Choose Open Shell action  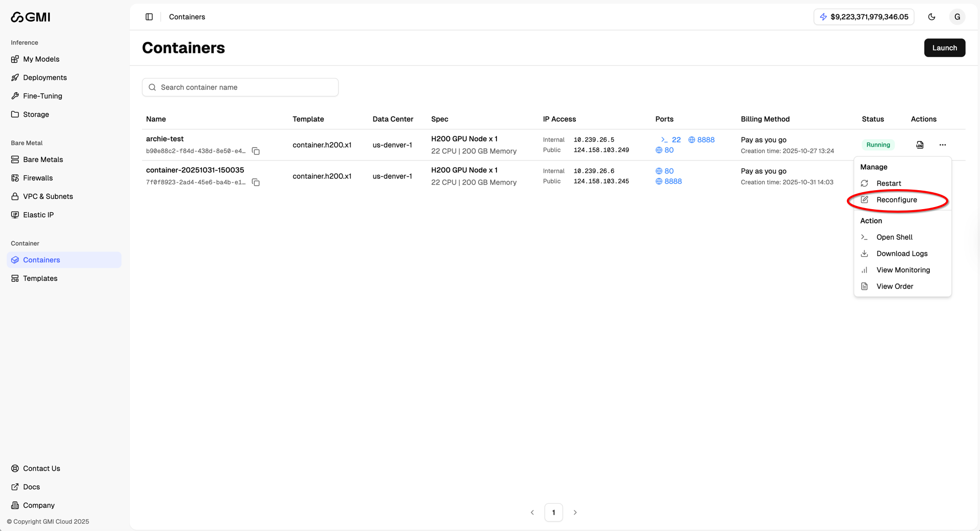point(902,237)
